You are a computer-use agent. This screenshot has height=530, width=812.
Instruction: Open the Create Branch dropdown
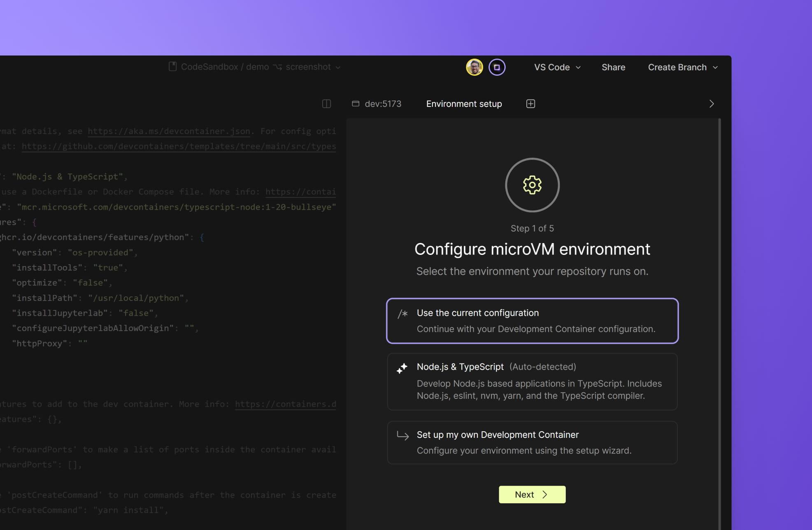tap(682, 67)
